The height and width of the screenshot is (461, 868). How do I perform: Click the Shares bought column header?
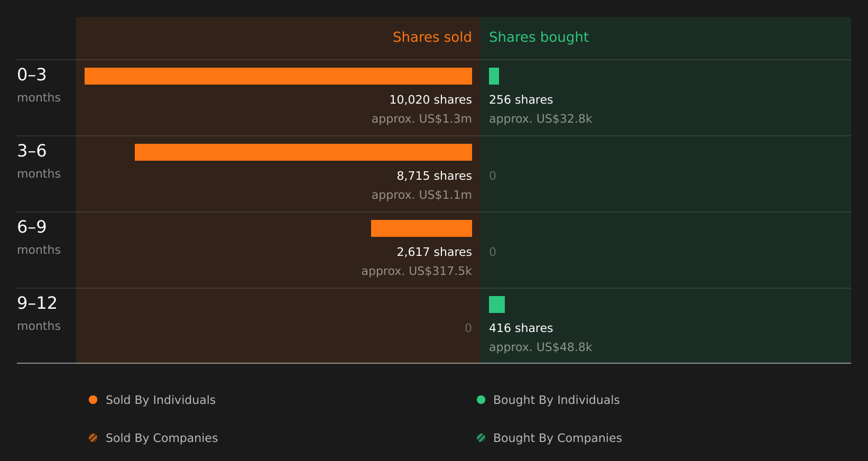pos(539,37)
